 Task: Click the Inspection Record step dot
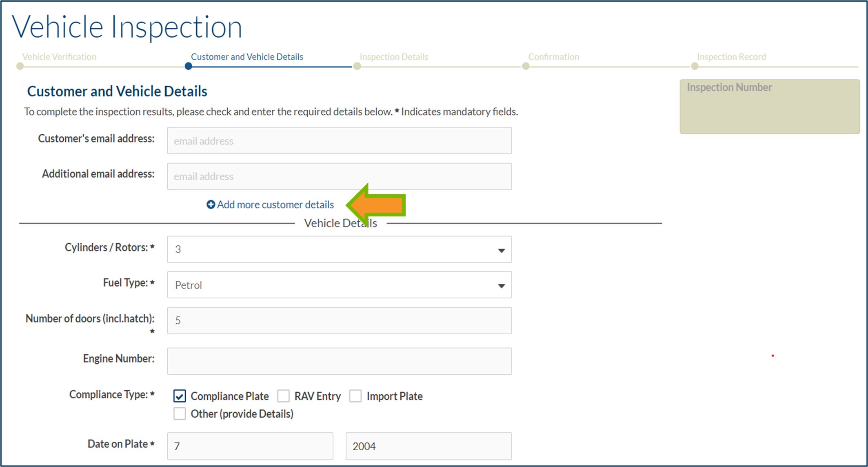click(x=695, y=66)
